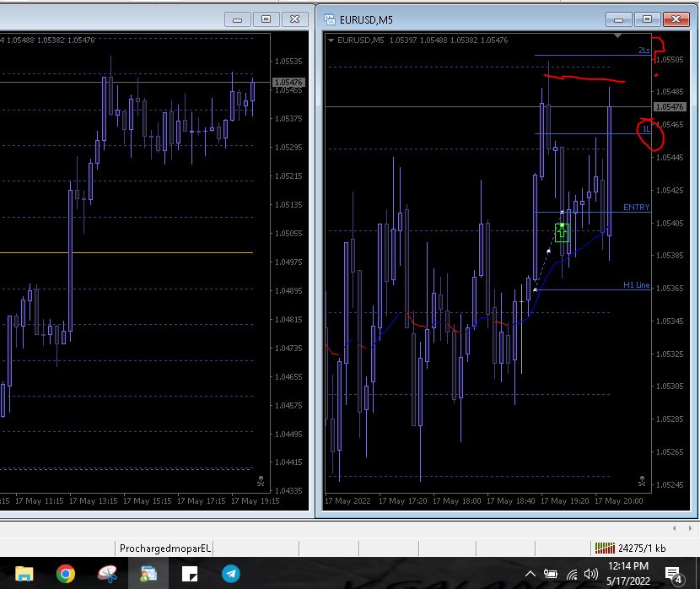Select the H1 Line label
Image resolution: width=700 pixels, height=589 pixels.
click(636, 285)
